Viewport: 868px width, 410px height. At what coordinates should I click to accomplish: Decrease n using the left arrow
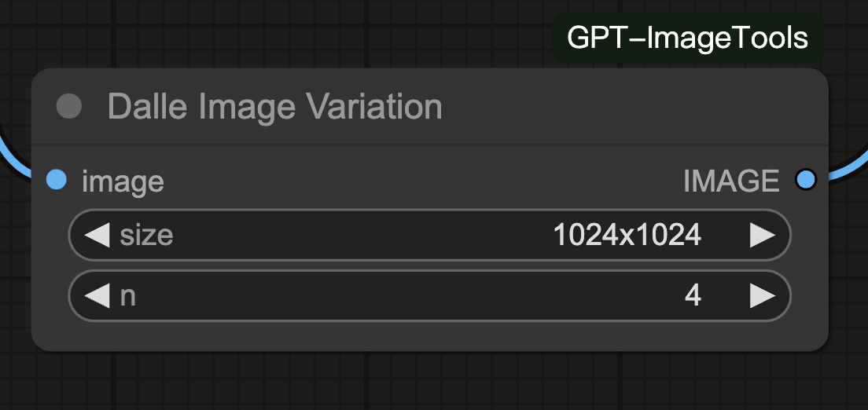(x=97, y=296)
